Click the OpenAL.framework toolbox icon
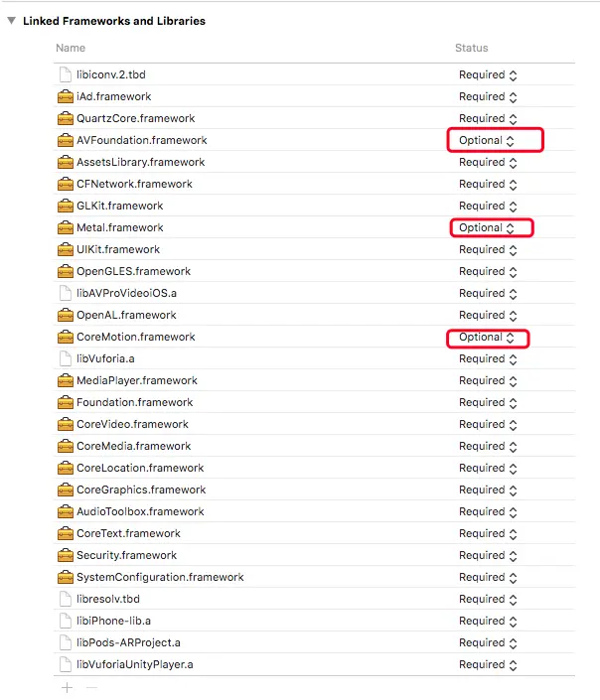Screen dimensions: 600x700 coord(66,315)
